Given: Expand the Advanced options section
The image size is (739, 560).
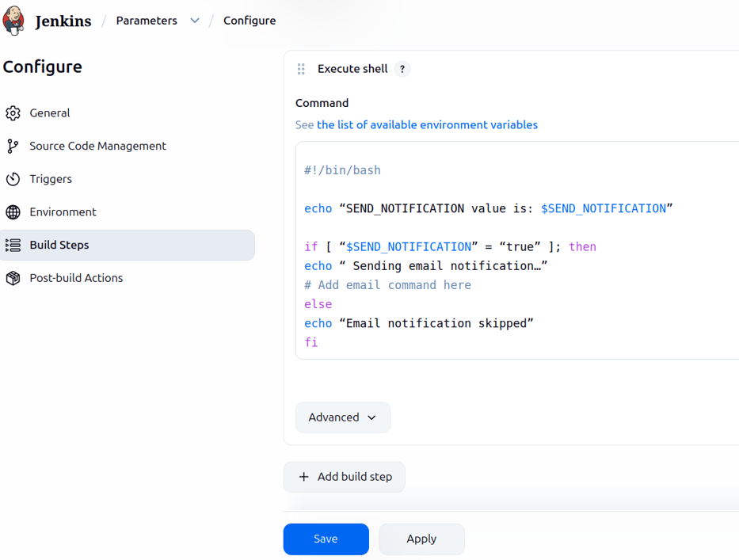Looking at the screenshot, I should [x=342, y=417].
